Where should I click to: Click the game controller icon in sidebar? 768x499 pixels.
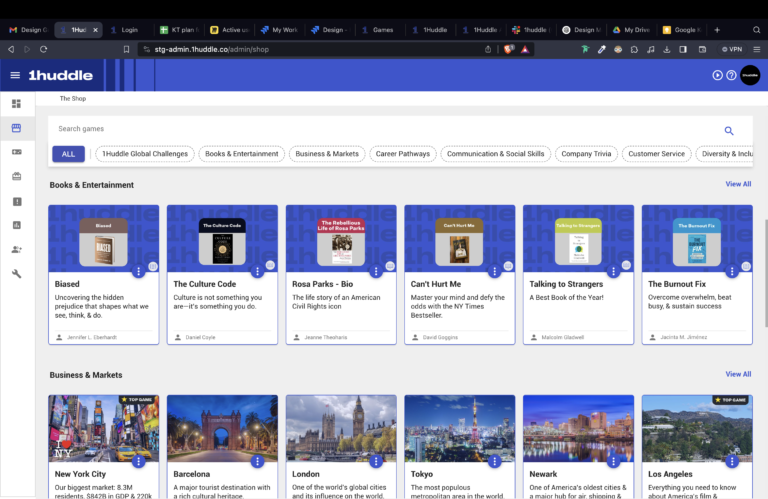click(x=16, y=152)
